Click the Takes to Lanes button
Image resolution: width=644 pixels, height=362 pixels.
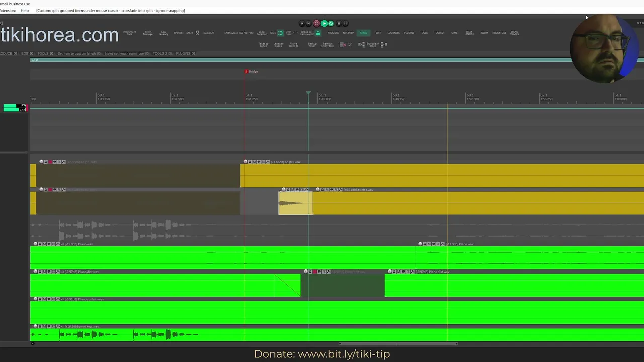point(263,45)
